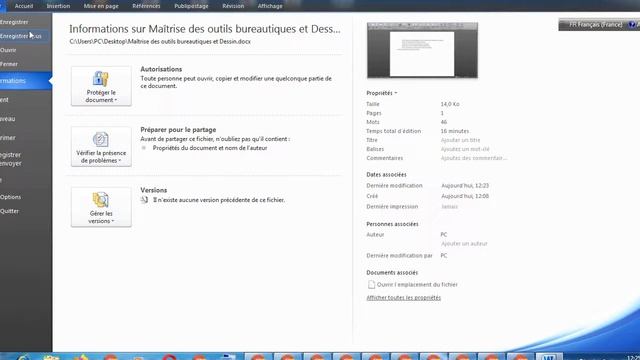
Task: Click the Mots count value 46
Action: tap(444, 122)
